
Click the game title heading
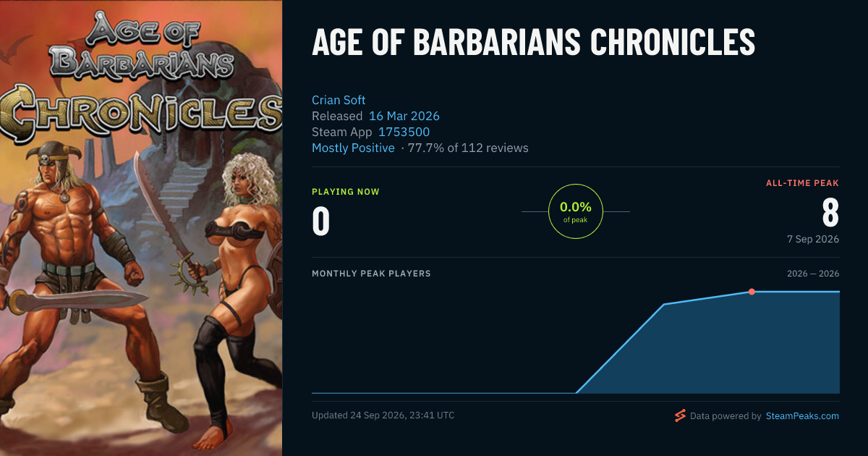533,43
